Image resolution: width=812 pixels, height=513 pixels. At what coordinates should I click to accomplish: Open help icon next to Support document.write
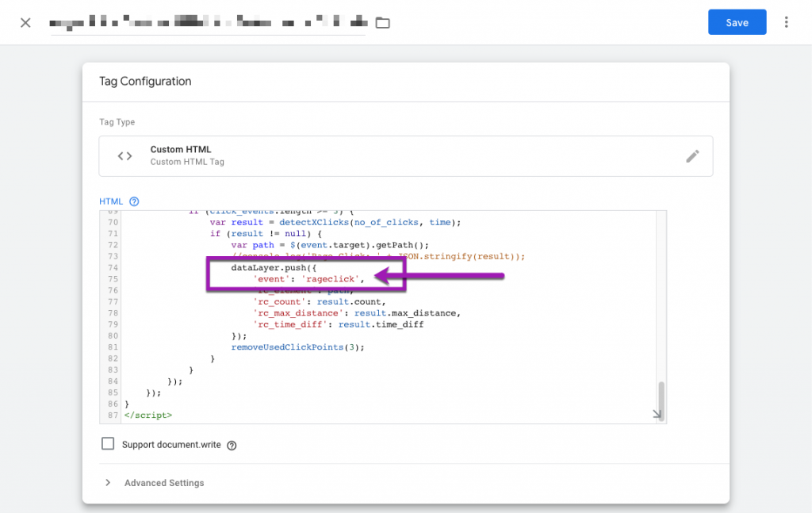click(x=232, y=445)
